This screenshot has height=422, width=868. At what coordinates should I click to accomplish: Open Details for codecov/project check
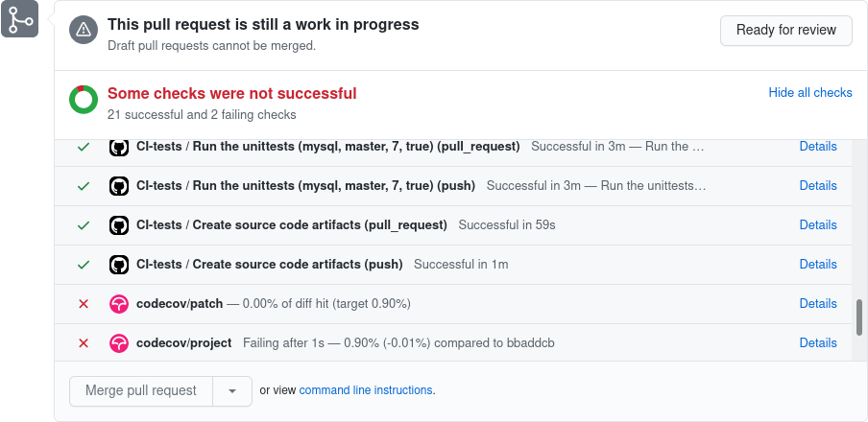[x=818, y=343]
